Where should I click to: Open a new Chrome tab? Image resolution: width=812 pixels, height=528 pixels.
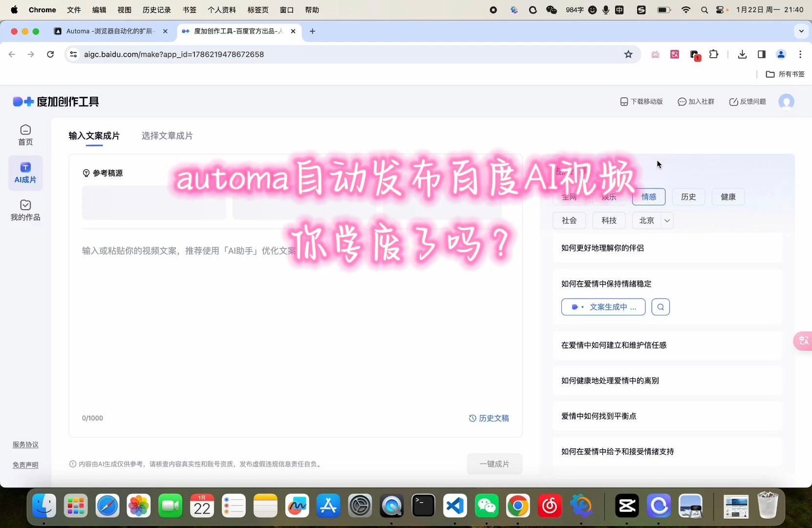[312, 31]
